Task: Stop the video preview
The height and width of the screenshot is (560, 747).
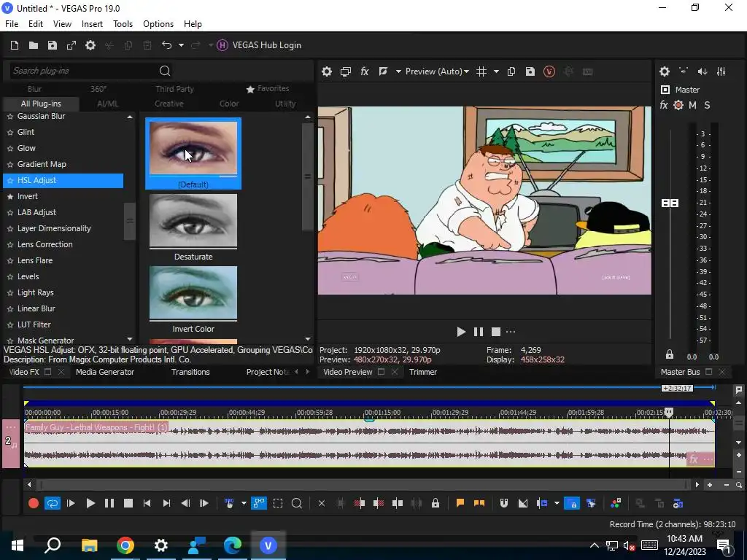Action: tap(496, 332)
